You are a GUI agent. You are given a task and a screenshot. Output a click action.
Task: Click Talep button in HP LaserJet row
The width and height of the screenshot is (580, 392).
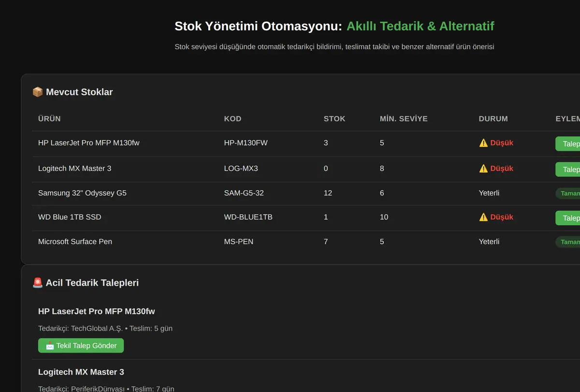(x=568, y=144)
